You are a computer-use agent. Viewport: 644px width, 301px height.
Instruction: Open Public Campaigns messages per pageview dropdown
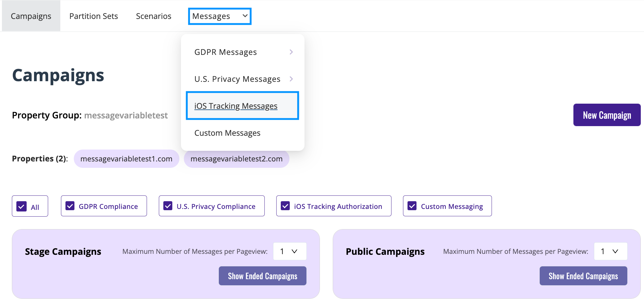click(610, 251)
